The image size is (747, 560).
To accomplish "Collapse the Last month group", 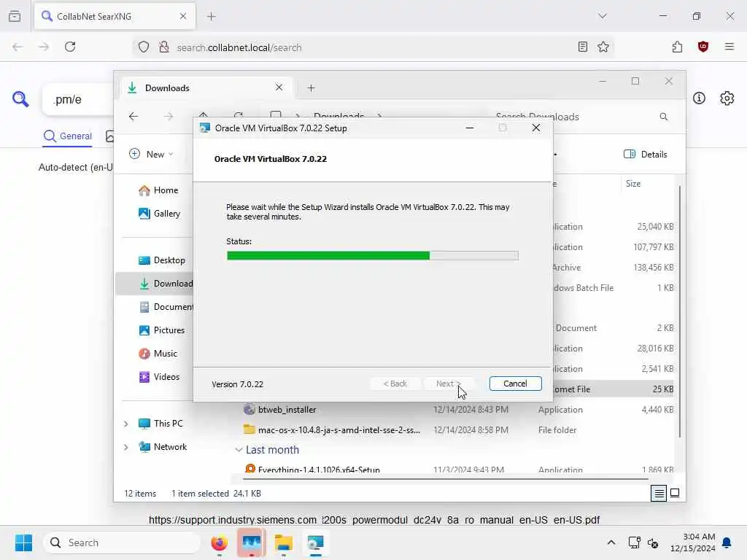I will tap(239, 449).
